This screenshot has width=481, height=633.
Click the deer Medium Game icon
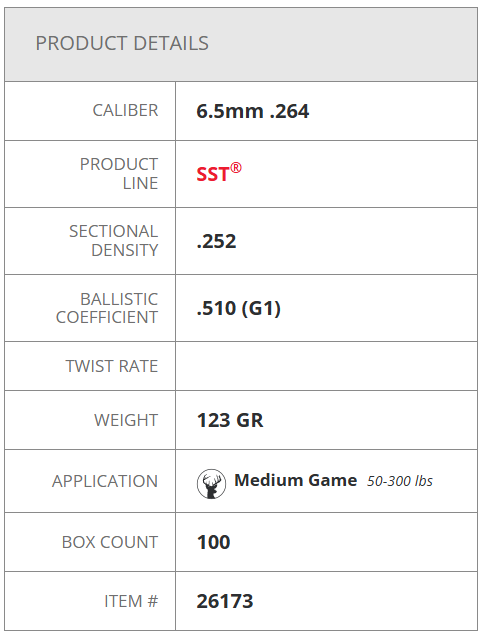(211, 484)
